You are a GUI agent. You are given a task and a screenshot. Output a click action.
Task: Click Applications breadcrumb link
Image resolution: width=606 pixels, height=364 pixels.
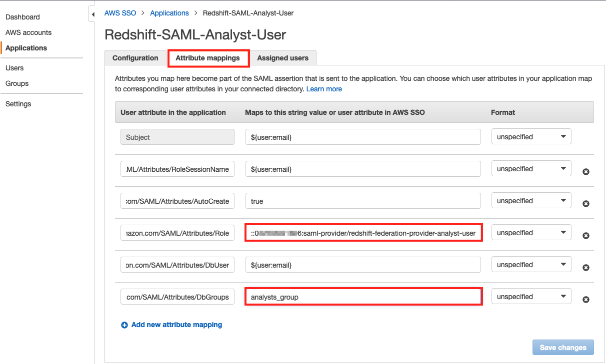pos(169,13)
